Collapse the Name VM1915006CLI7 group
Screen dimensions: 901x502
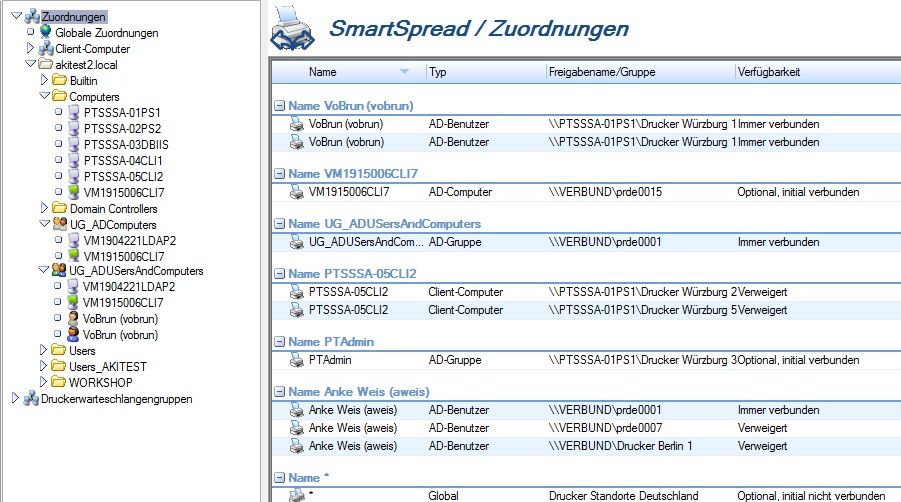point(279,173)
